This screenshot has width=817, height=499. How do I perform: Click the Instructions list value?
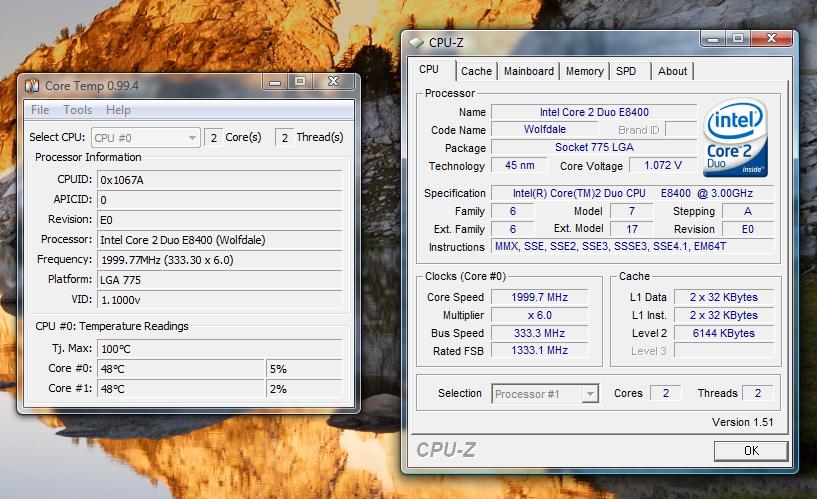(x=633, y=246)
